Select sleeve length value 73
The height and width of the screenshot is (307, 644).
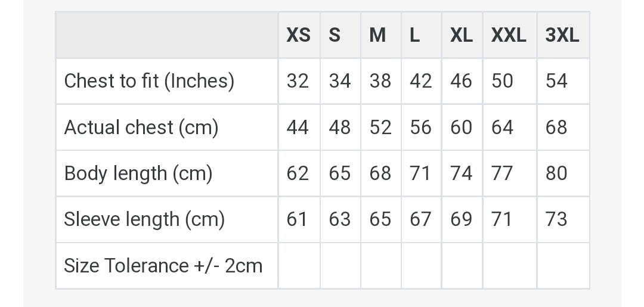pyautogui.click(x=556, y=219)
